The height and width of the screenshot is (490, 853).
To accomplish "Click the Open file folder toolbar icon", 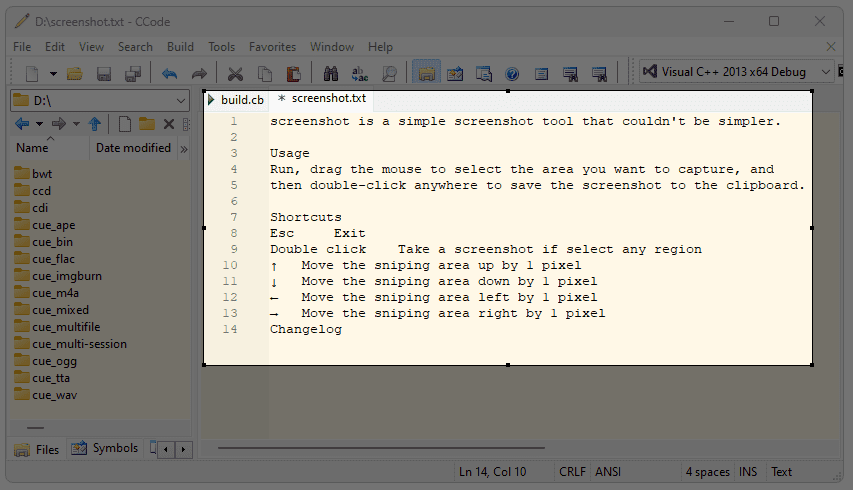I will (75, 73).
